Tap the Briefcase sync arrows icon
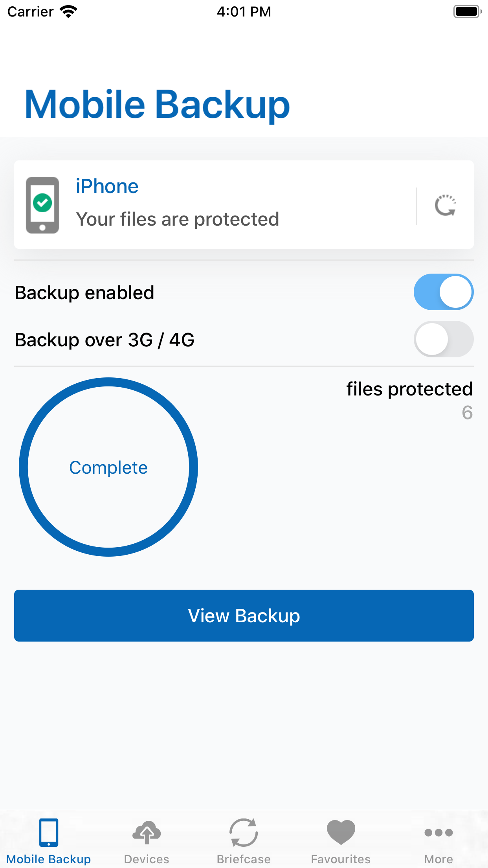Viewport: 488px width, 868px height. pyautogui.click(x=244, y=832)
